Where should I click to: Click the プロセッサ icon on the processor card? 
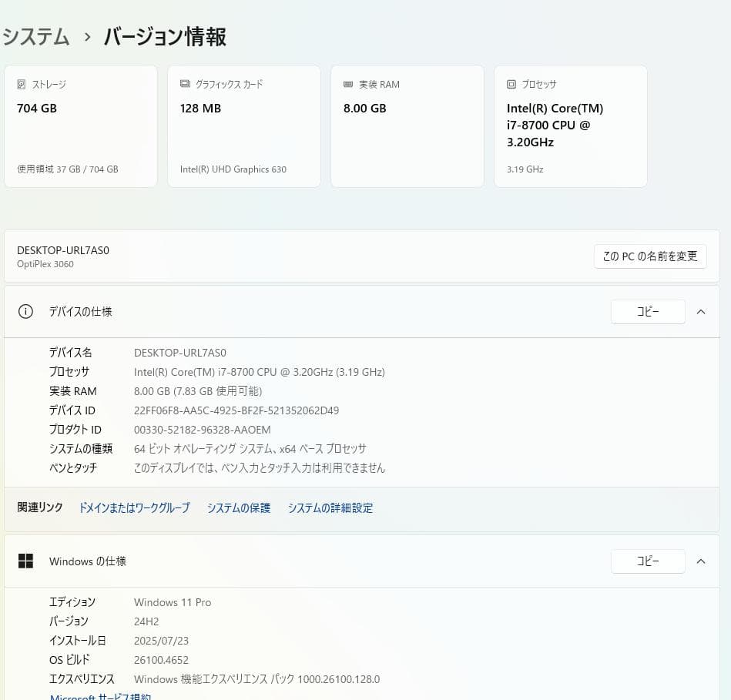(x=511, y=85)
